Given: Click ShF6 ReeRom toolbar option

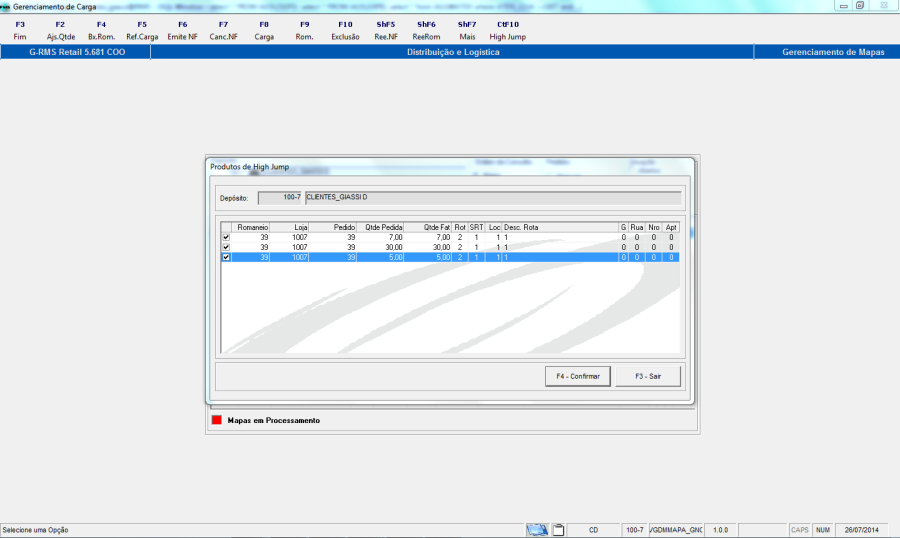Looking at the screenshot, I should tap(426, 30).
